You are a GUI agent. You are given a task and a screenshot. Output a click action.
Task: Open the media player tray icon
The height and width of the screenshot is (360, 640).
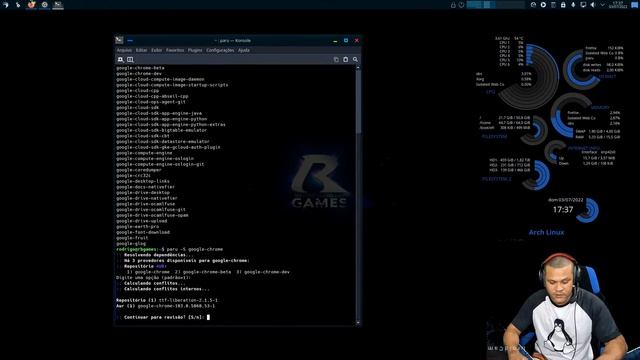543,5
